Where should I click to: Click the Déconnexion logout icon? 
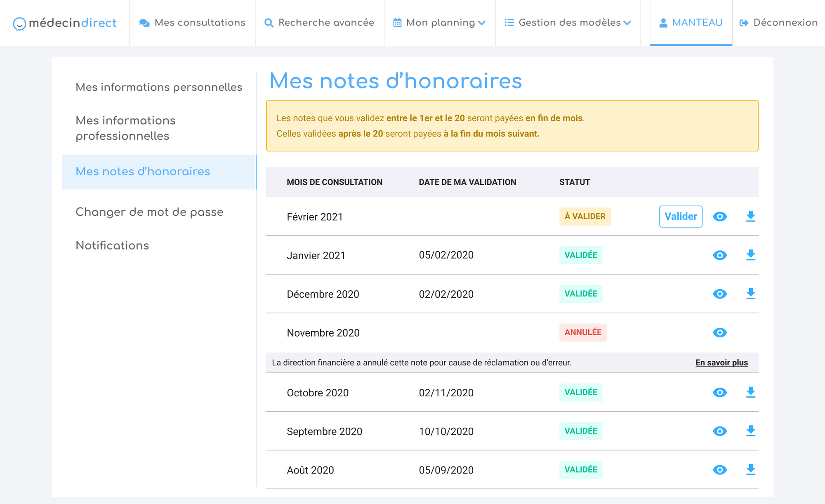(744, 23)
